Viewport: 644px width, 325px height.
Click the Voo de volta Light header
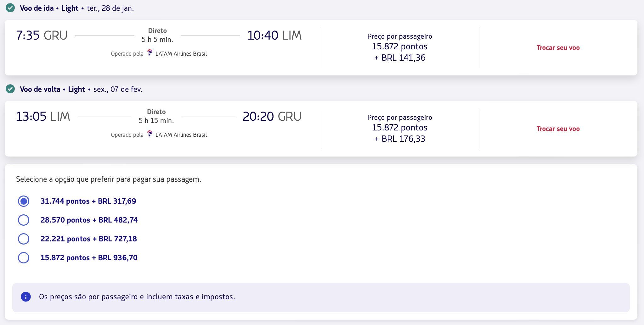(x=52, y=89)
